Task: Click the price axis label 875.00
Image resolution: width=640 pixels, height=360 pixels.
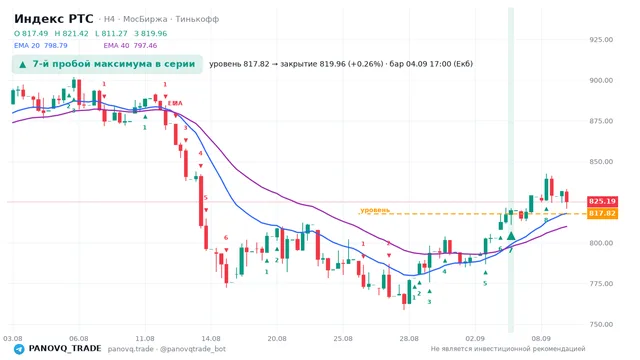Action: tap(601, 121)
